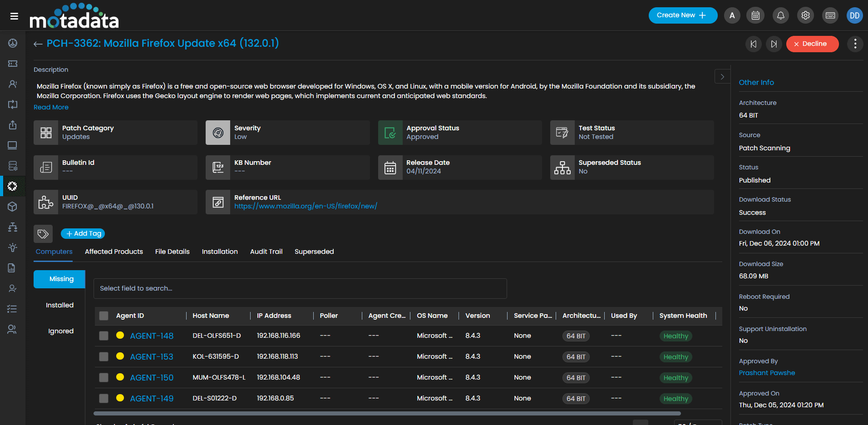Click IP address 192.168.0.85
Image resolution: width=868 pixels, height=425 pixels.
275,398
